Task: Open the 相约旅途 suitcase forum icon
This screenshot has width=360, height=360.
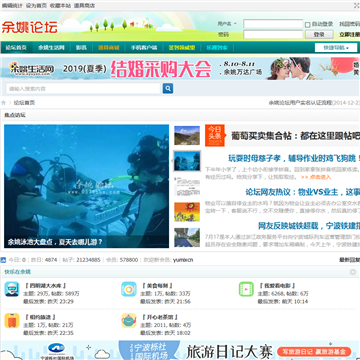Action: tap(12, 320)
